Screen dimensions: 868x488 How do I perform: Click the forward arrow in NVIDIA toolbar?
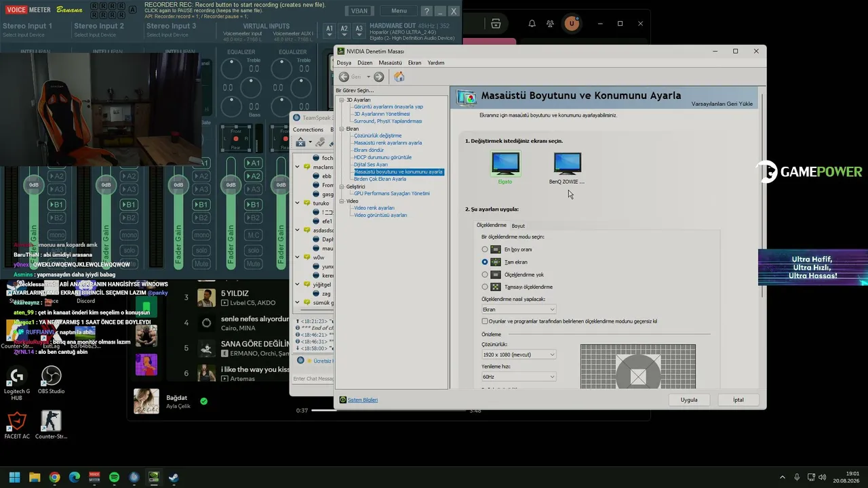(x=379, y=77)
